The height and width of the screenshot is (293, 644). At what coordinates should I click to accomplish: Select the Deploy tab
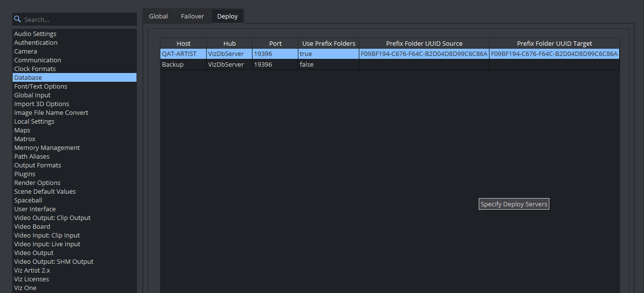(x=227, y=16)
